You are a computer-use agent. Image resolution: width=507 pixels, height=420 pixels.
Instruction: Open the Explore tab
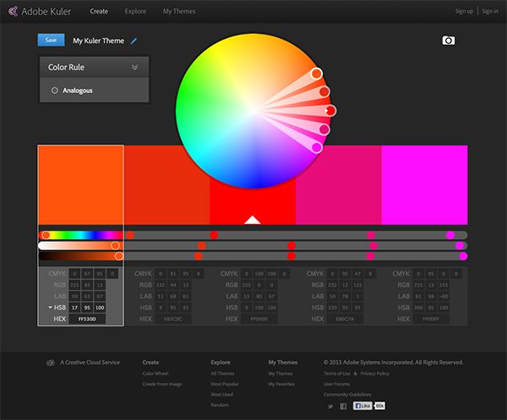tap(135, 11)
